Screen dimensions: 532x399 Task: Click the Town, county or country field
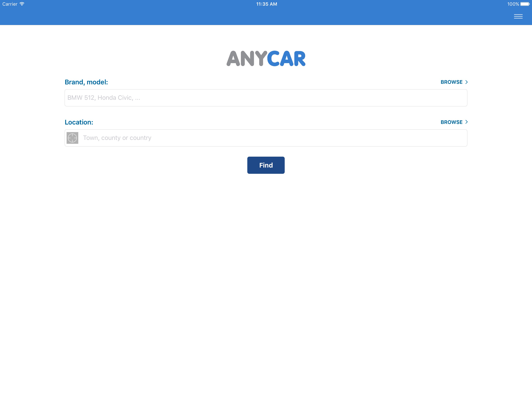266,138
